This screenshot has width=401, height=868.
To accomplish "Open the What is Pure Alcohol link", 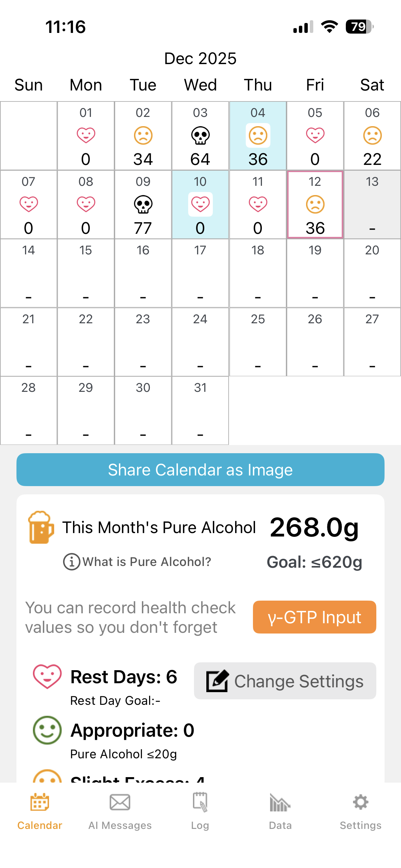I will point(146,562).
